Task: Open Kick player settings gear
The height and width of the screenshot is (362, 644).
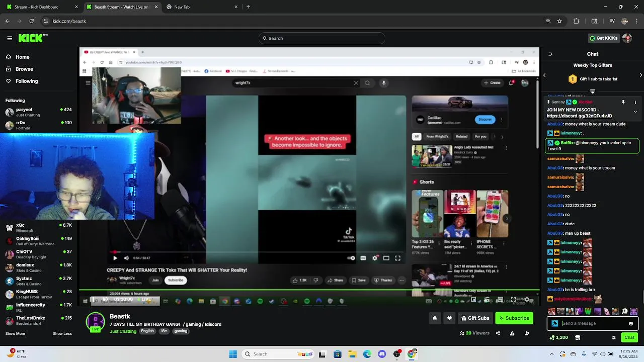Action: tap(527, 300)
